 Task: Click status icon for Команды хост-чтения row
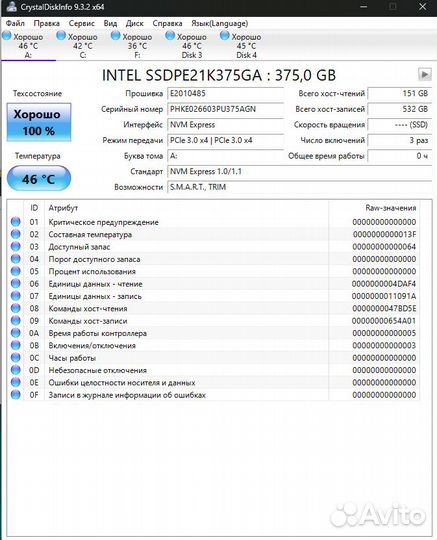click(15, 308)
